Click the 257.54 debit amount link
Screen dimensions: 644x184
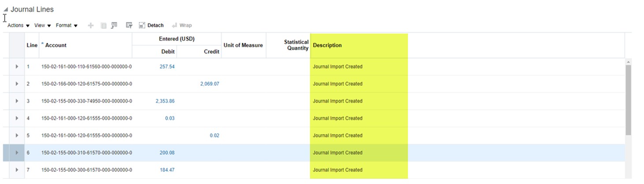167,67
